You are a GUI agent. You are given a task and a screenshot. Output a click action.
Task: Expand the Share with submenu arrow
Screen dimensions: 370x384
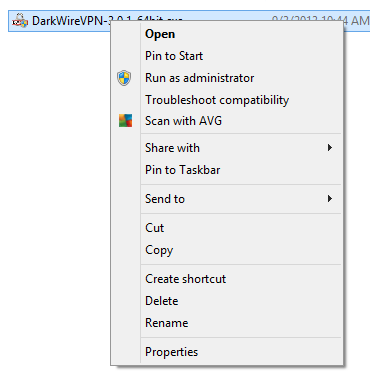coord(330,148)
